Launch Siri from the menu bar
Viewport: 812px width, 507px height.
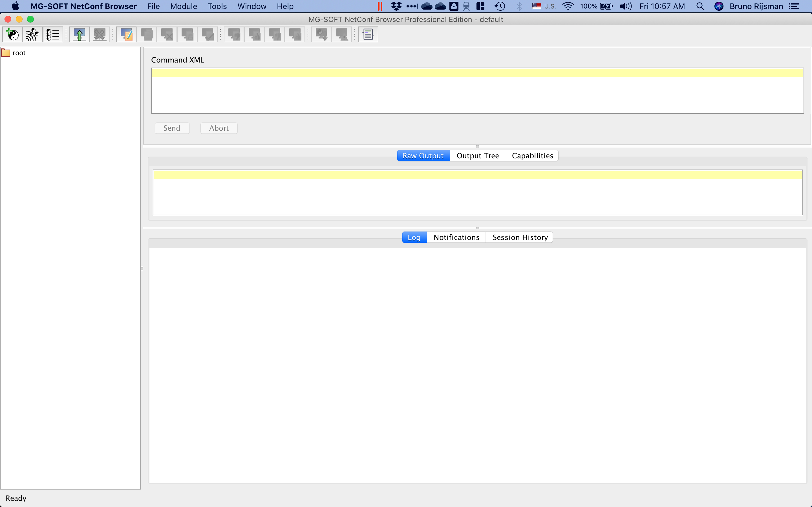(719, 6)
